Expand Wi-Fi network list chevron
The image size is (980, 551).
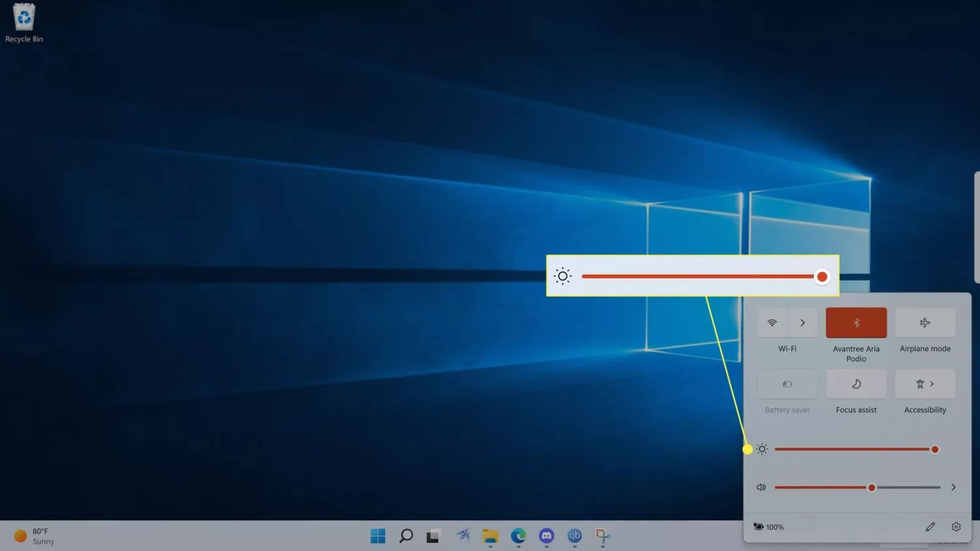coord(803,322)
